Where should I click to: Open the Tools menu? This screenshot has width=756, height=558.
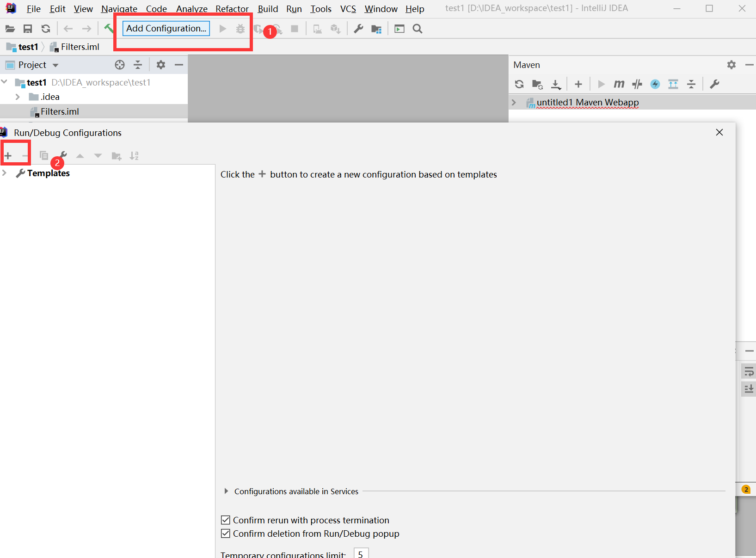click(321, 9)
